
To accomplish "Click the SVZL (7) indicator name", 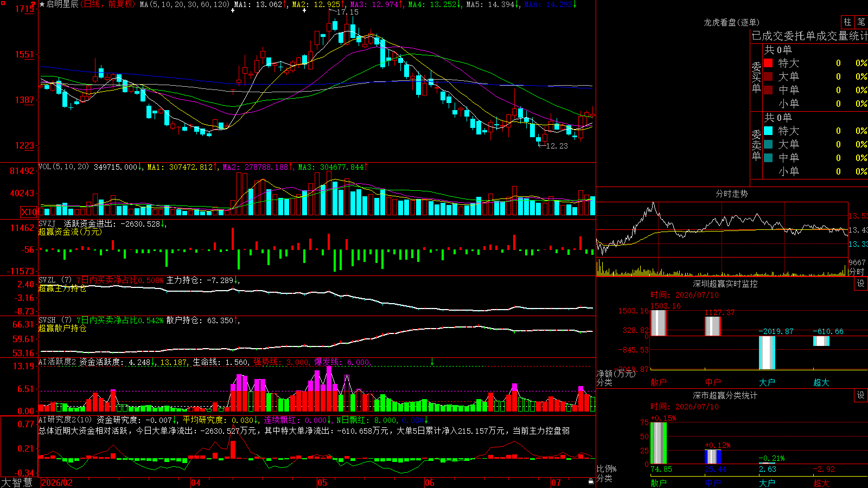I will pyautogui.click(x=55, y=280).
